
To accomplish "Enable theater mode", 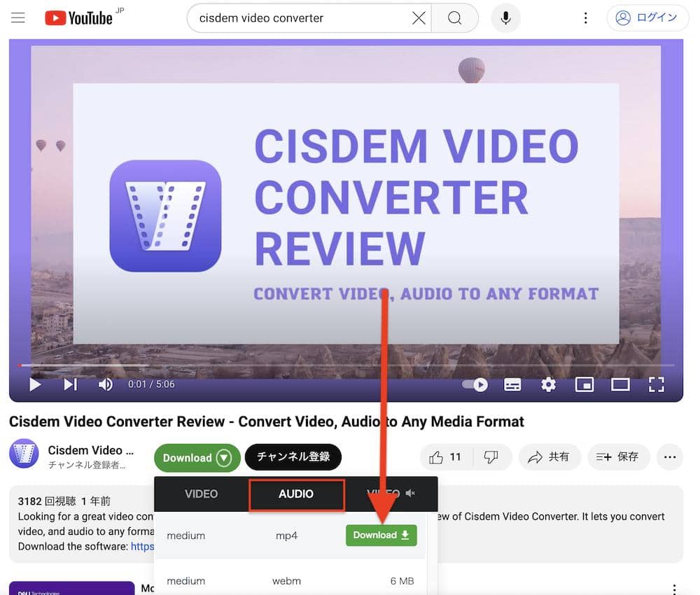I will pyautogui.click(x=620, y=385).
